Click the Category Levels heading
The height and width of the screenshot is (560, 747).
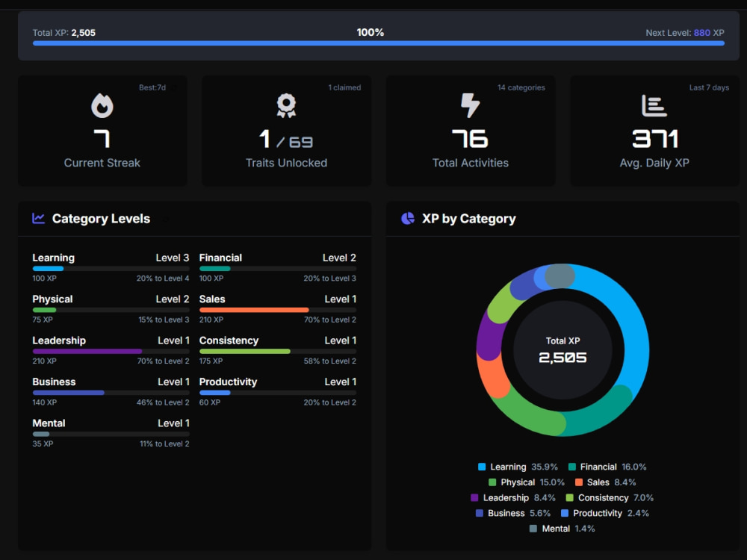tap(101, 219)
